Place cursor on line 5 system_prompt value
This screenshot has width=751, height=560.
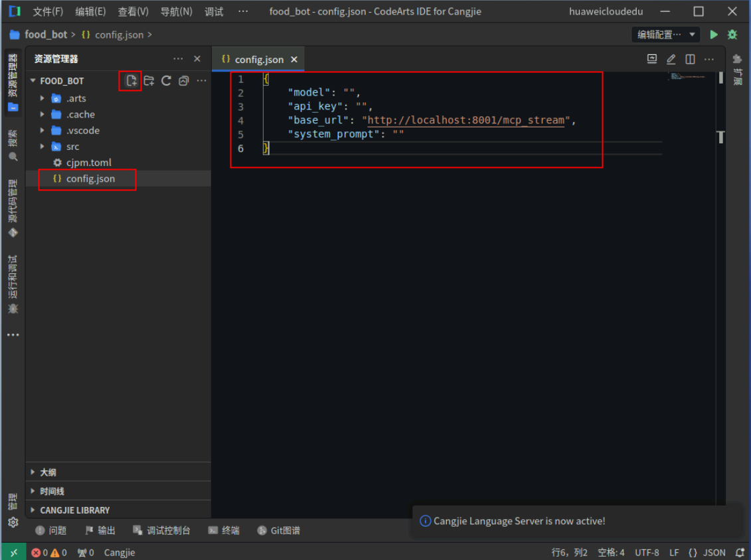click(x=398, y=134)
